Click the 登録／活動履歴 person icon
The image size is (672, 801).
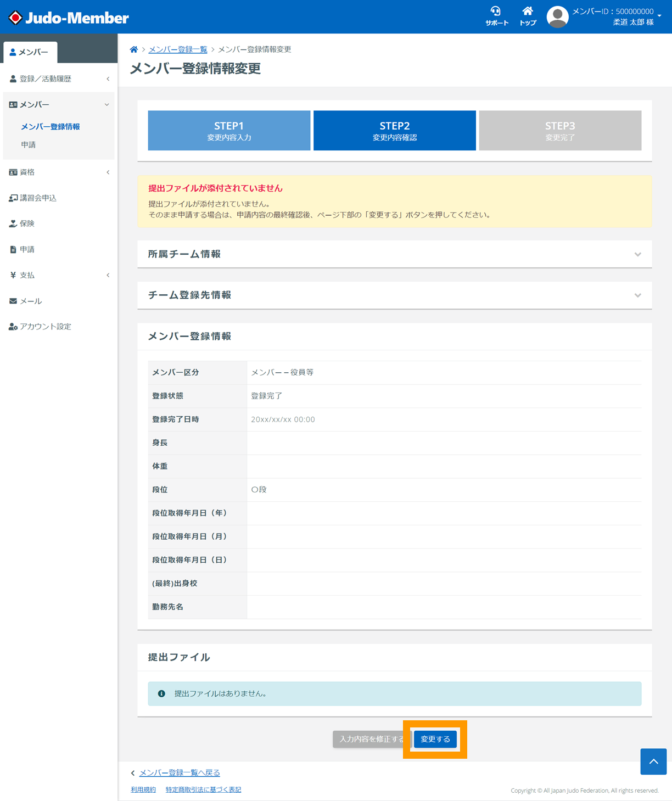13,79
